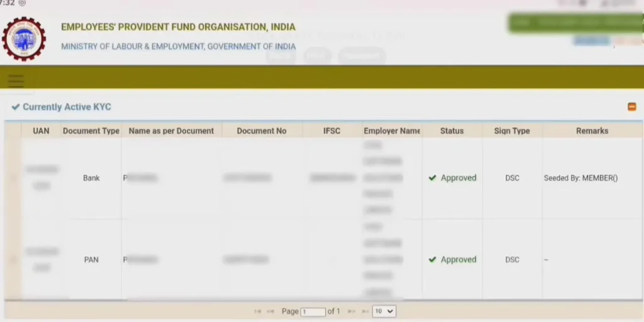Click the Currently Active KYC heading
Image resolution: width=644 pixels, height=322 pixels.
coord(67,107)
